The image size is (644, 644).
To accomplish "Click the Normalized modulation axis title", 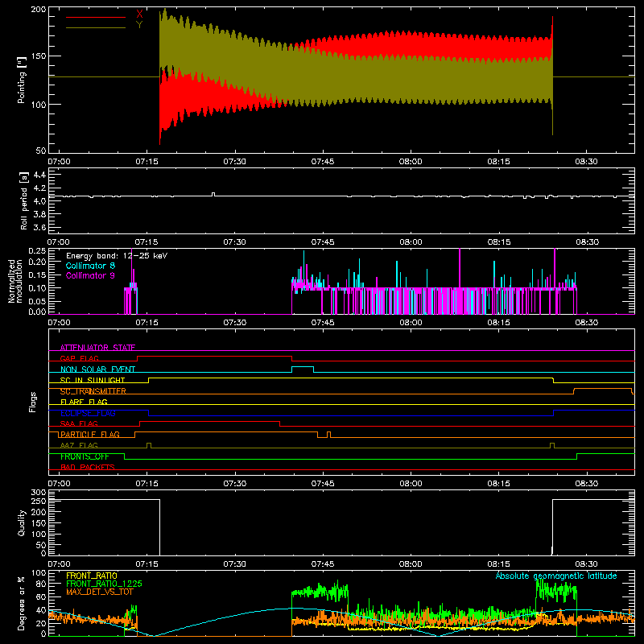I will coord(15,281).
